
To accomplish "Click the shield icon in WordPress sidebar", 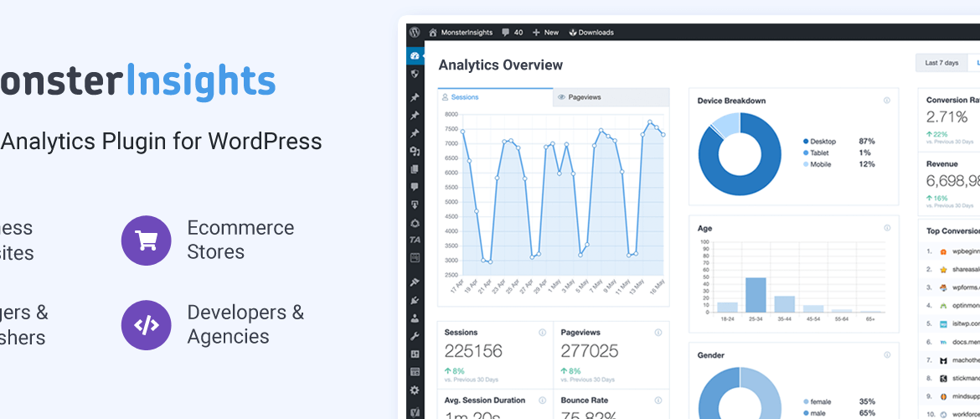I will coord(415,74).
